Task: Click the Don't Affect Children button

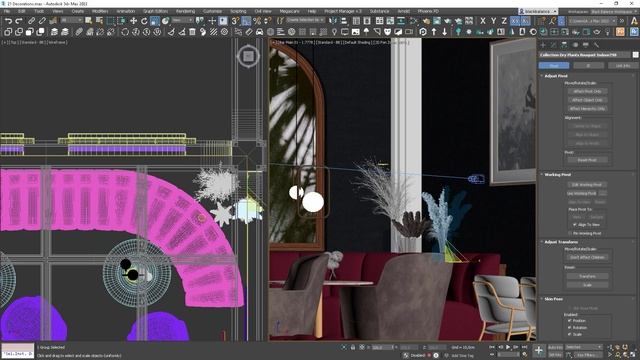Action: click(587, 258)
